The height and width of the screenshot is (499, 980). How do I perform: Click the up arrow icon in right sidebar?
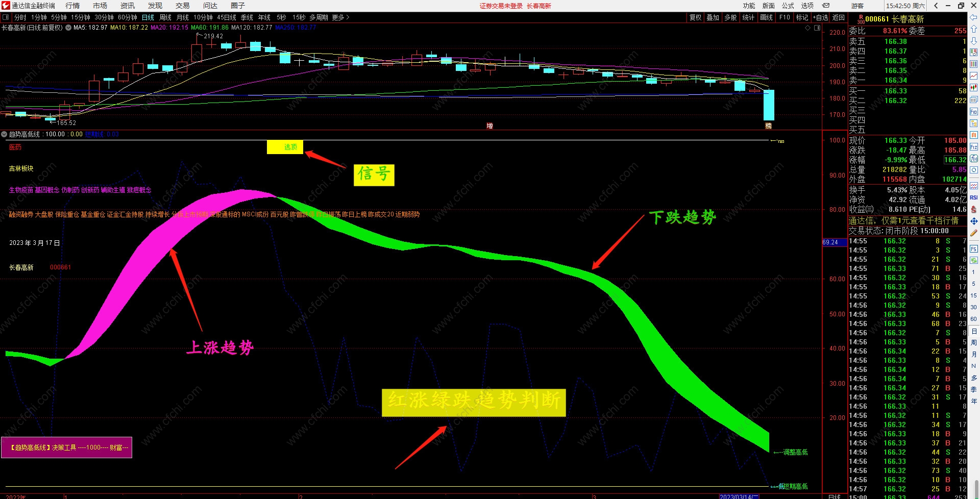[974, 29]
